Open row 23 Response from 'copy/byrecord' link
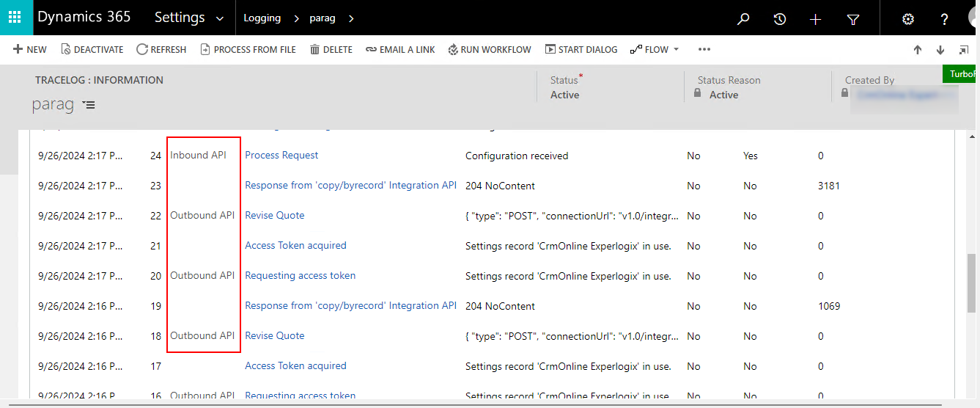 (x=350, y=185)
